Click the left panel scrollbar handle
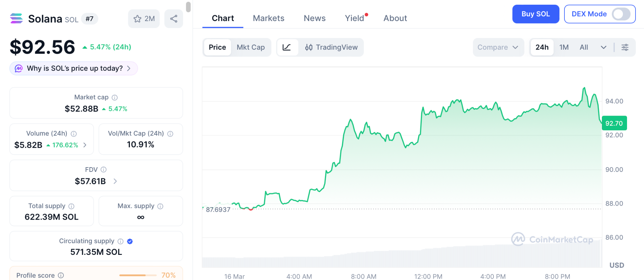Screen dimensions: 644x280 click(188, 7)
